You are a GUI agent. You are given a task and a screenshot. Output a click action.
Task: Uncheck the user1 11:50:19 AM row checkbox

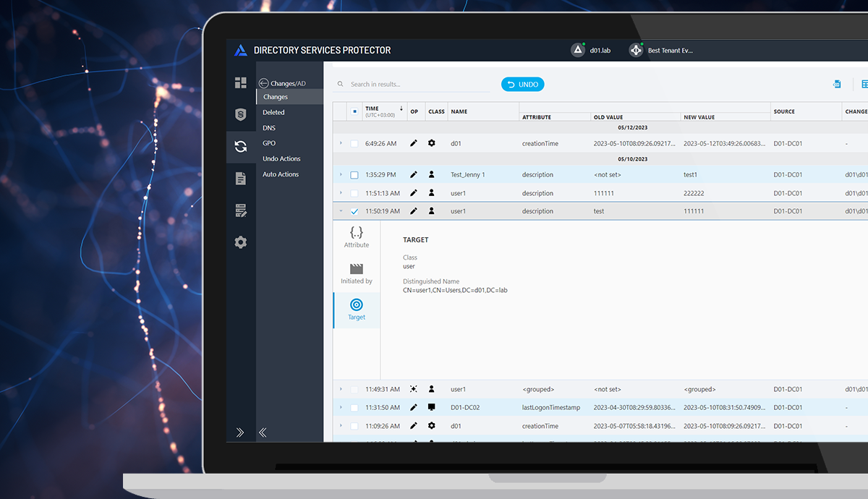click(354, 212)
